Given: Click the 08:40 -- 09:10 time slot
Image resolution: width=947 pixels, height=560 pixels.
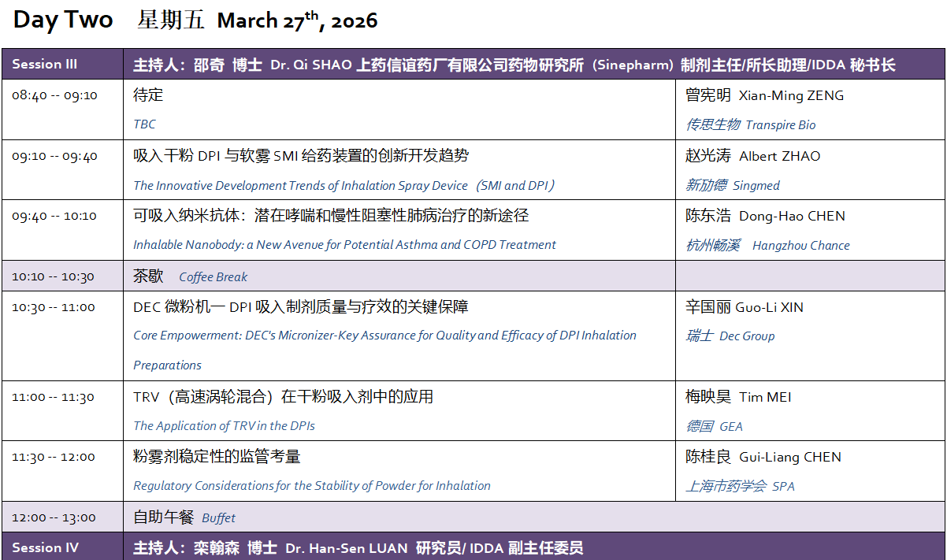Looking at the screenshot, I should (x=54, y=95).
